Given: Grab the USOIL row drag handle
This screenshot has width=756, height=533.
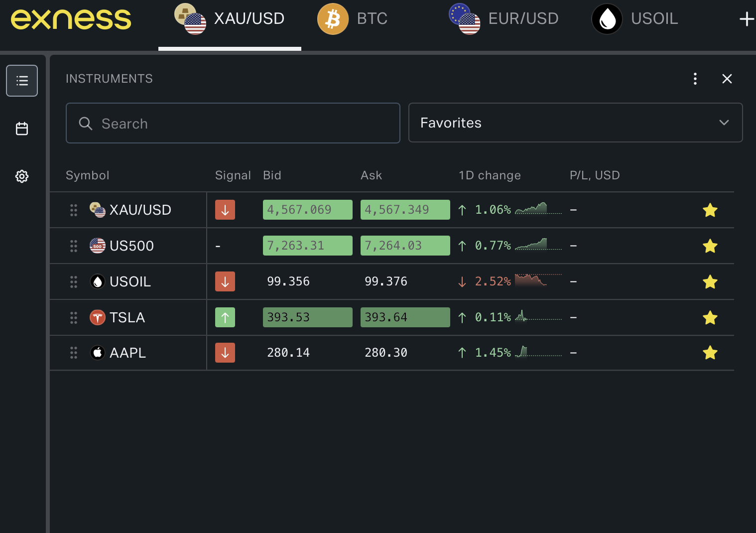Looking at the screenshot, I should click(74, 282).
